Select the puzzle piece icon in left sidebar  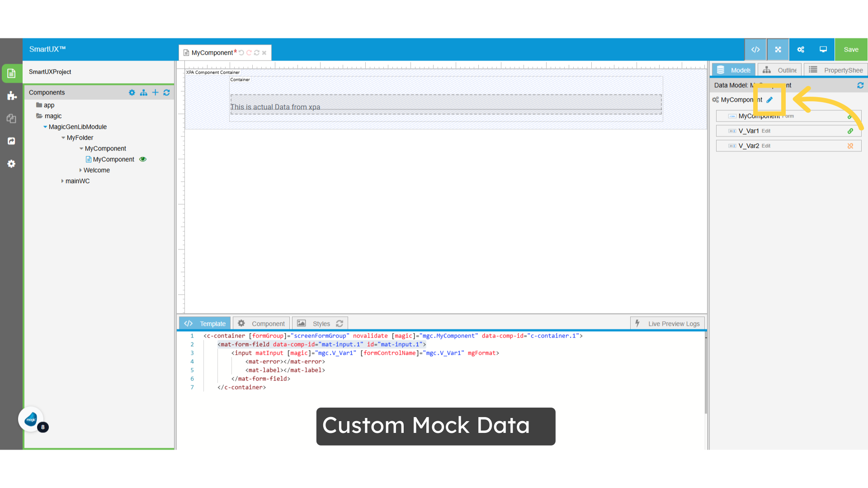pos(11,96)
